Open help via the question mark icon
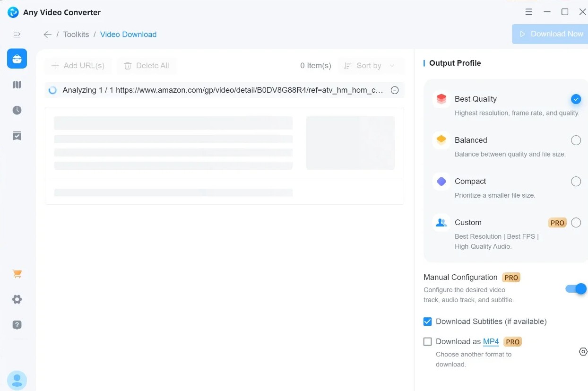The height and width of the screenshot is (391, 588). [x=17, y=325]
